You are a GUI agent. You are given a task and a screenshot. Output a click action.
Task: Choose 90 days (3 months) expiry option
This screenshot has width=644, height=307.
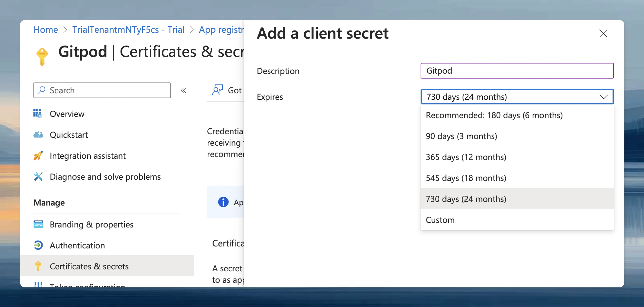click(517, 136)
